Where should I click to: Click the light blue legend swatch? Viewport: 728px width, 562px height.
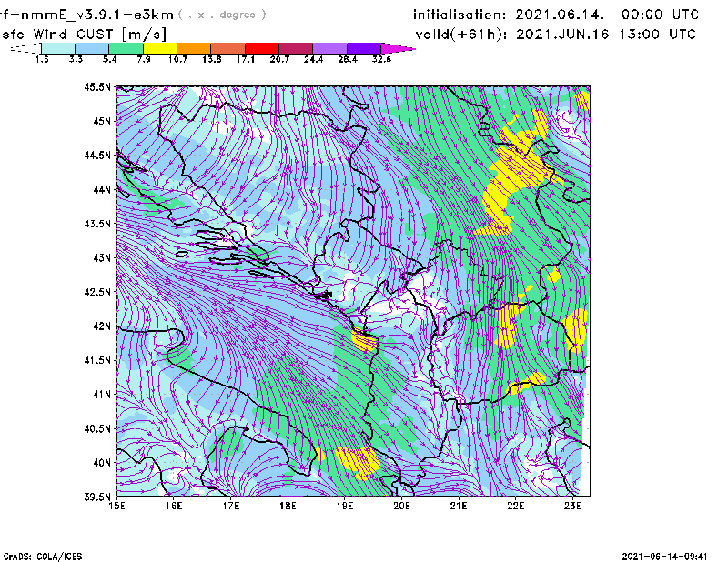point(92,48)
